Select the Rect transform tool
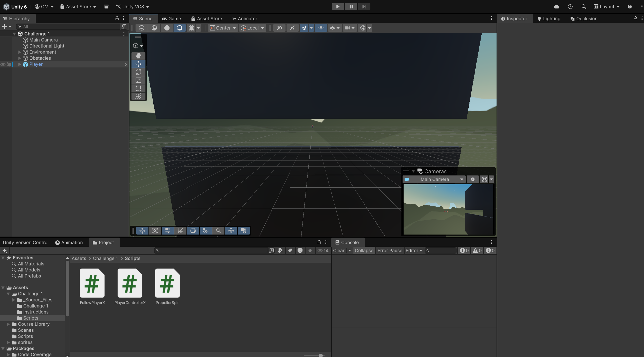 138,88
